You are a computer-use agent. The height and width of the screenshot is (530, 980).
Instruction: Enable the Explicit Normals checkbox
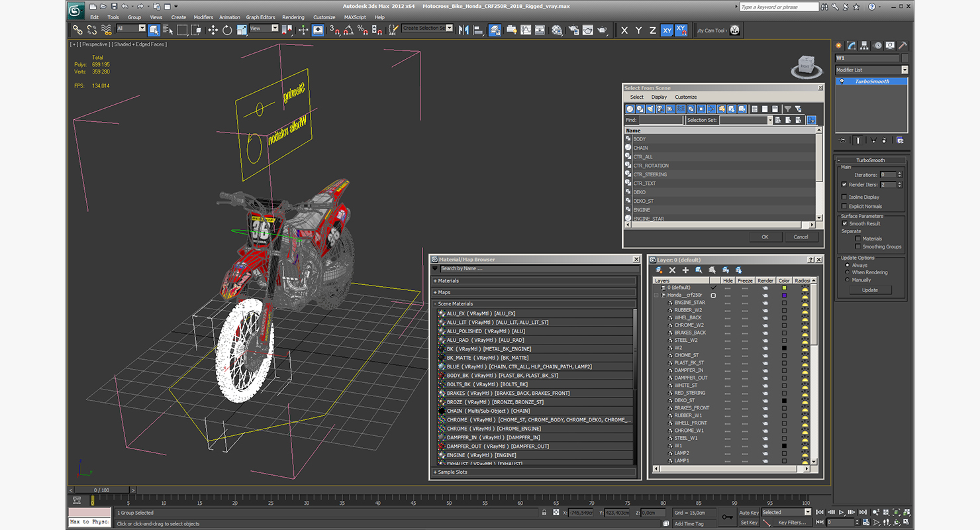tap(844, 206)
